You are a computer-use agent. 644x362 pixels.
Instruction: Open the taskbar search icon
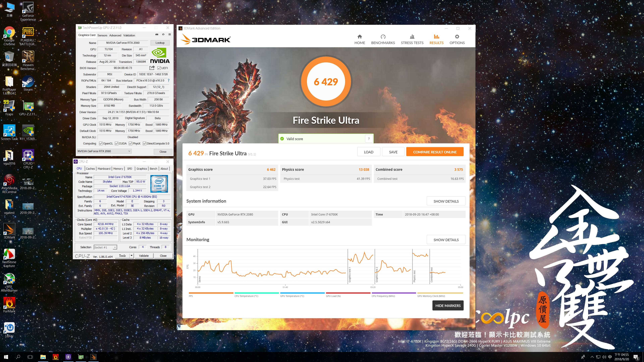[x=18, y=357]
